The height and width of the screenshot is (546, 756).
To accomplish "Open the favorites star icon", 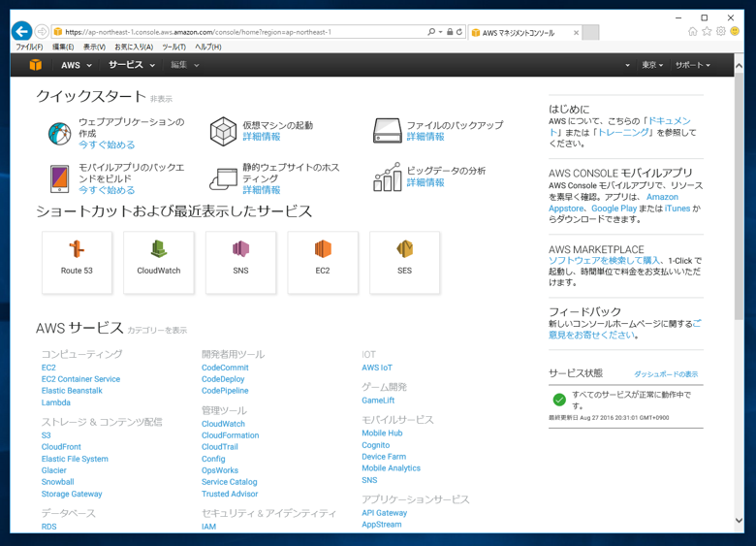I will pyautogui.click(x=707, y=31).
